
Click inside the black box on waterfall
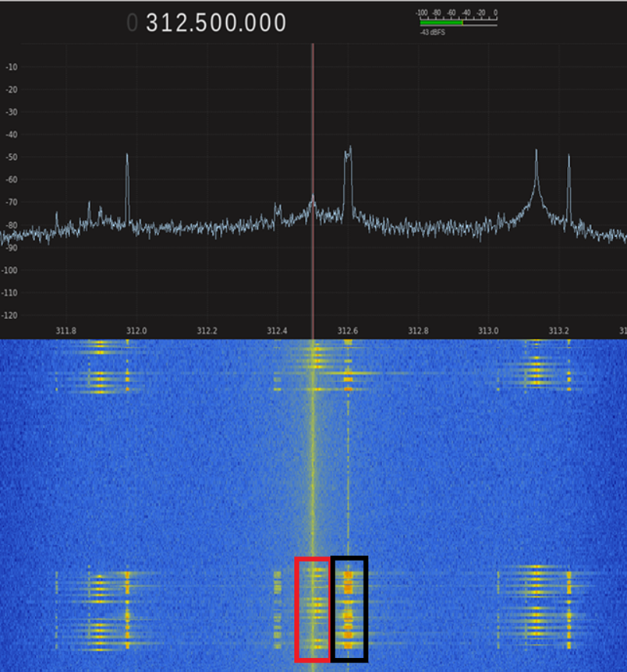tap(349, 608)
